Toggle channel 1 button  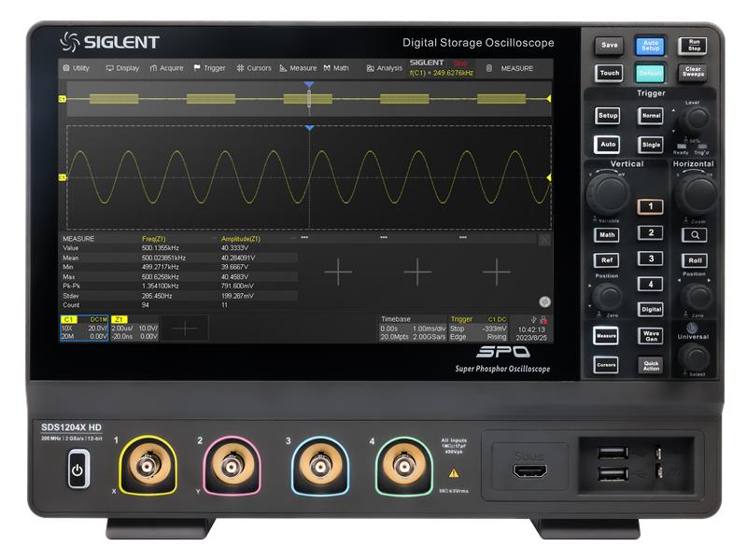pos(651,206)
